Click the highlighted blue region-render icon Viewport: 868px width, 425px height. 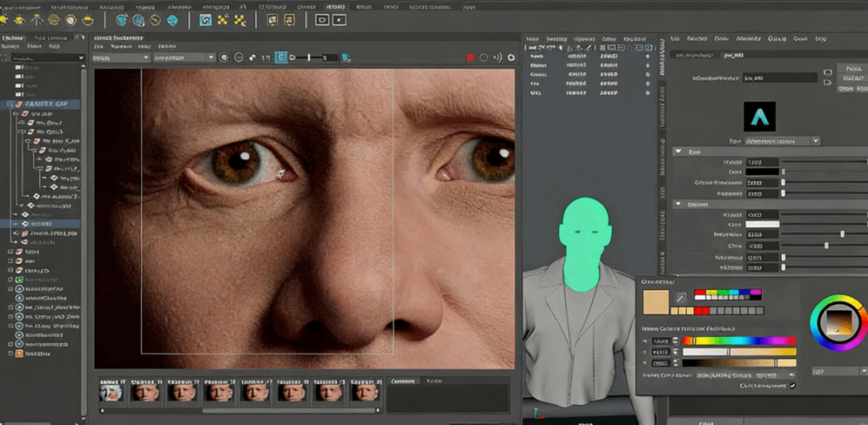pos(281,57)
